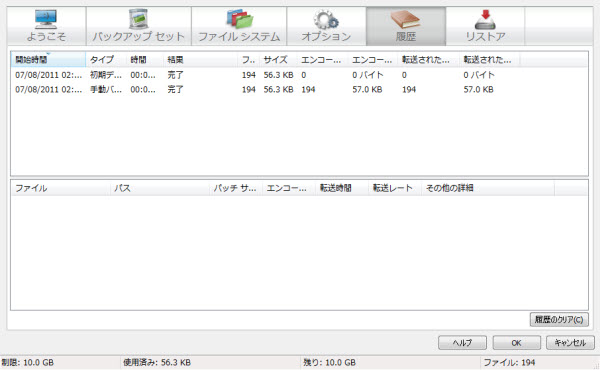600x370 pixels.
Task: Confirm with the OK button
Action: [x=517, y=343]
